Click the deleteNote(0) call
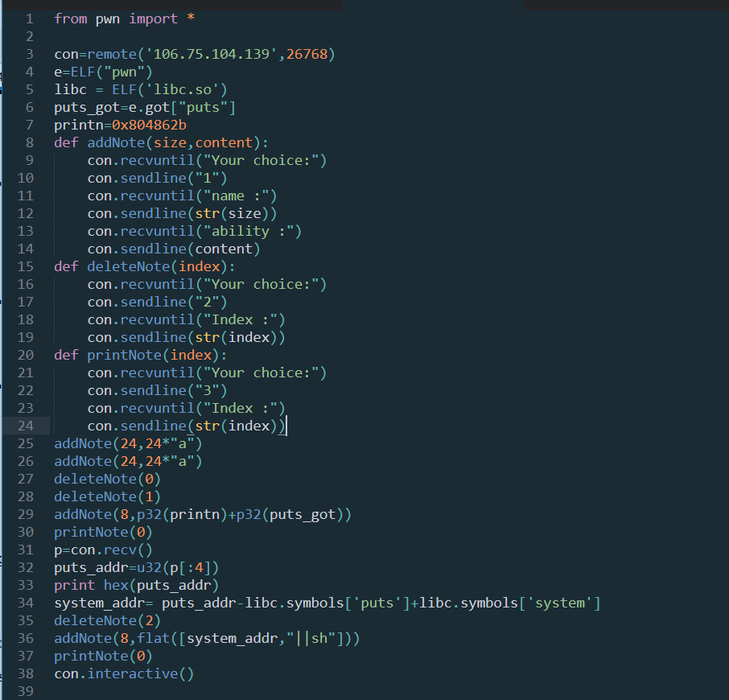 click(x=107, y=480)
